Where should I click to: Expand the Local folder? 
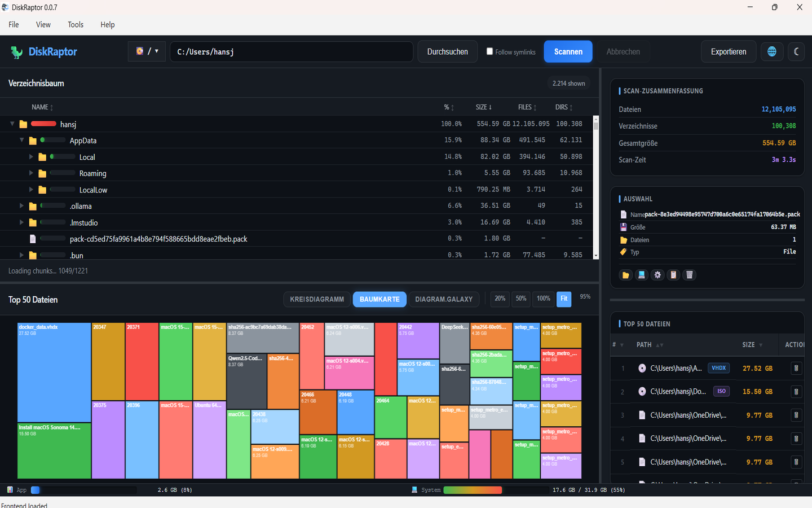pos(31,156)
